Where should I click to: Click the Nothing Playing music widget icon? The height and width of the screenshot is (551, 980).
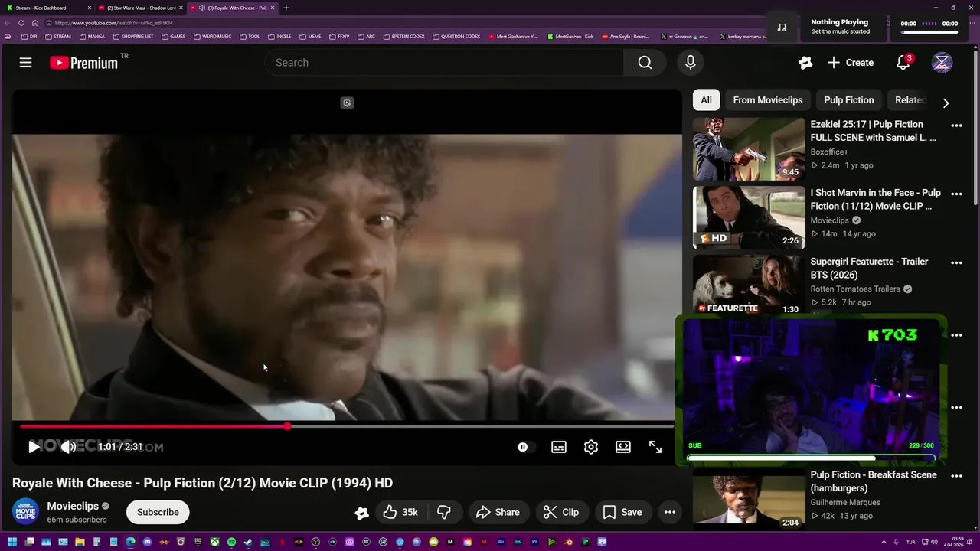click(x=782, y=28)
